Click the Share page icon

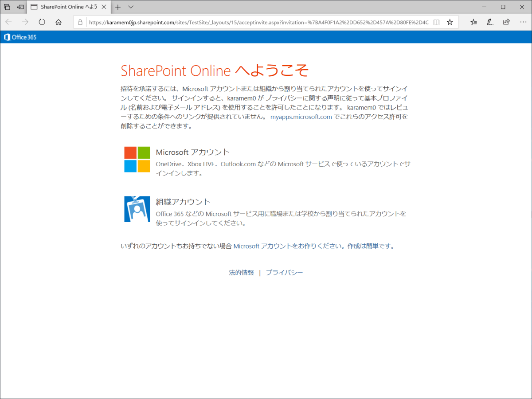click(506, 22)
